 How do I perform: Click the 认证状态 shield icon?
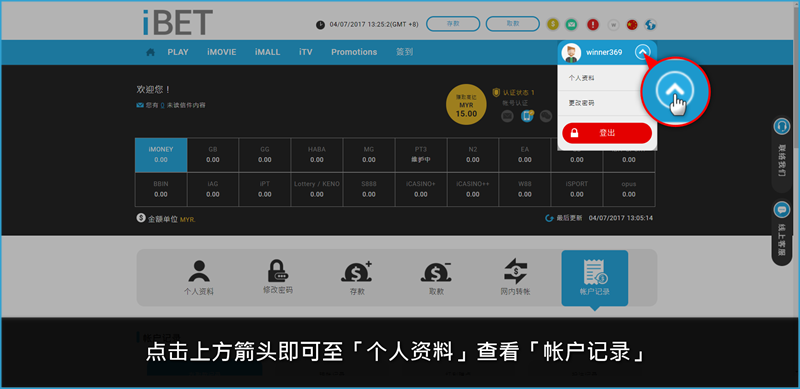(495, 92)
